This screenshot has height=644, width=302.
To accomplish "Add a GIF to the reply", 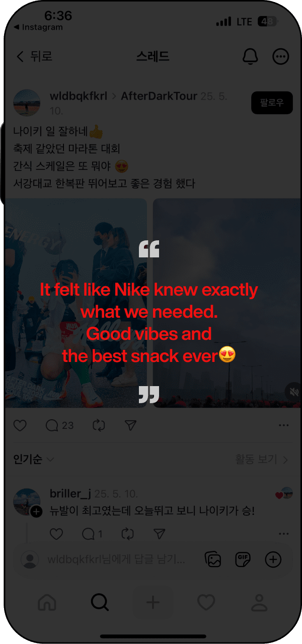I will tap(243, 560).
